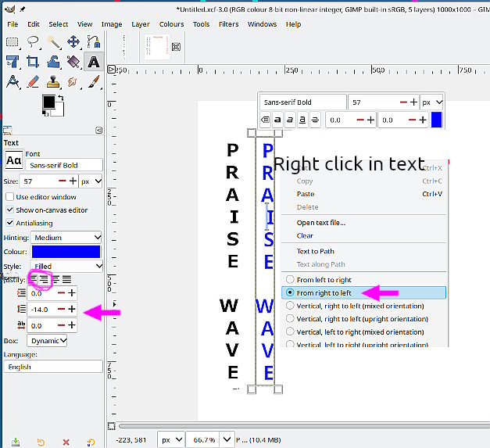490x448 pixels.
Task: Open size unit px dropdown in tool options
Action: coord(91,181)
